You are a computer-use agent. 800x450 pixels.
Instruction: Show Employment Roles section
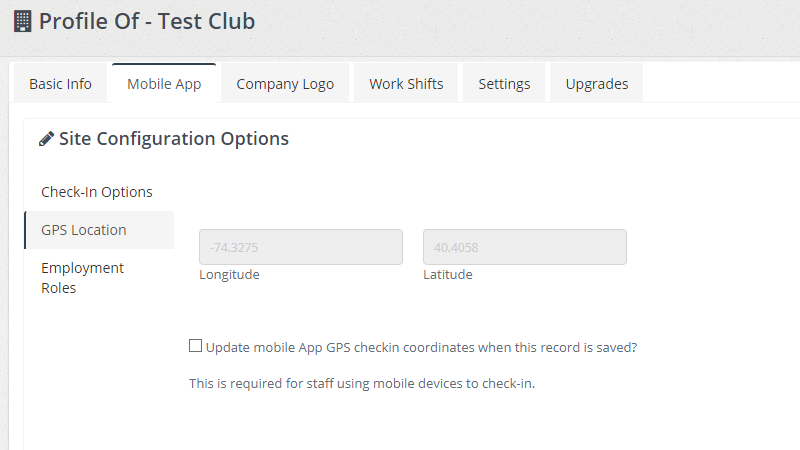tap(82, 278)
